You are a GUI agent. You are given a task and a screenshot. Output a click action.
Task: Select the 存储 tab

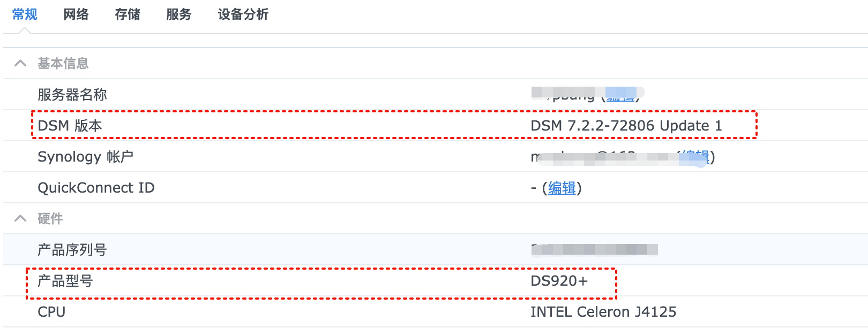(x=128, y=14)
